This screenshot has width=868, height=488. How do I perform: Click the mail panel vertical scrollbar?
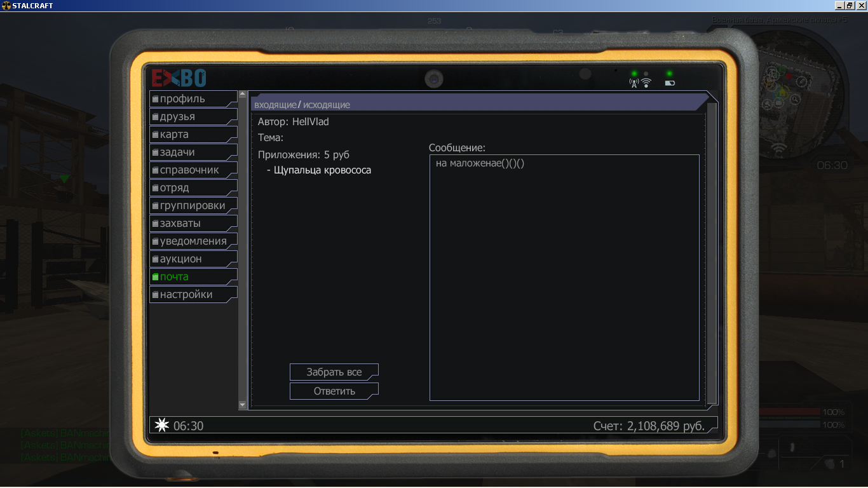[x=712, y=253]
